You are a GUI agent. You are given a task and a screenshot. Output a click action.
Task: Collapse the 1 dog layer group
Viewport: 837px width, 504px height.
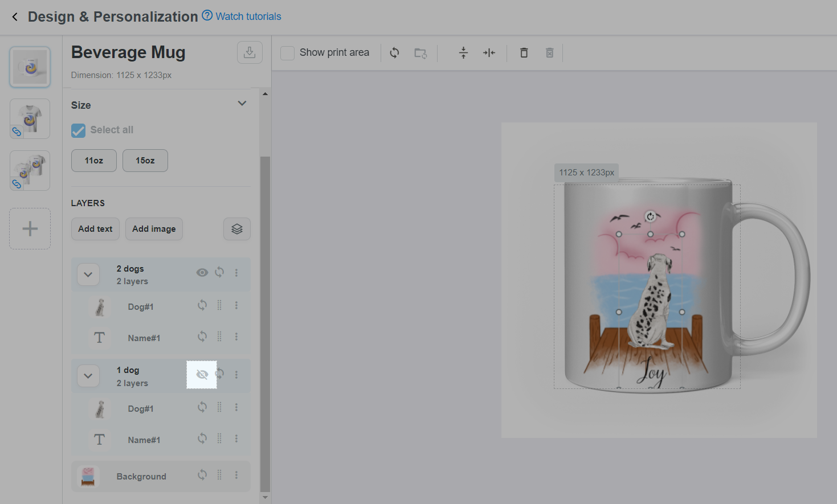click(x=88, y=376)
